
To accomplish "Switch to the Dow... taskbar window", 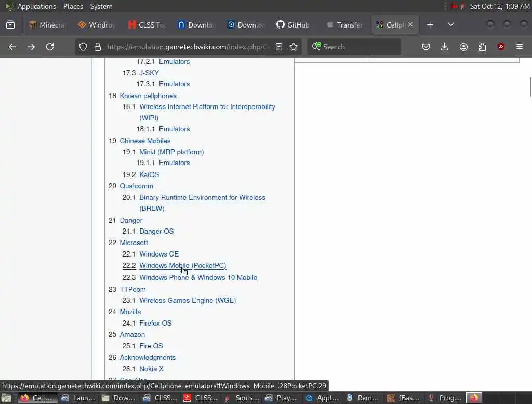I will (119, 398).
